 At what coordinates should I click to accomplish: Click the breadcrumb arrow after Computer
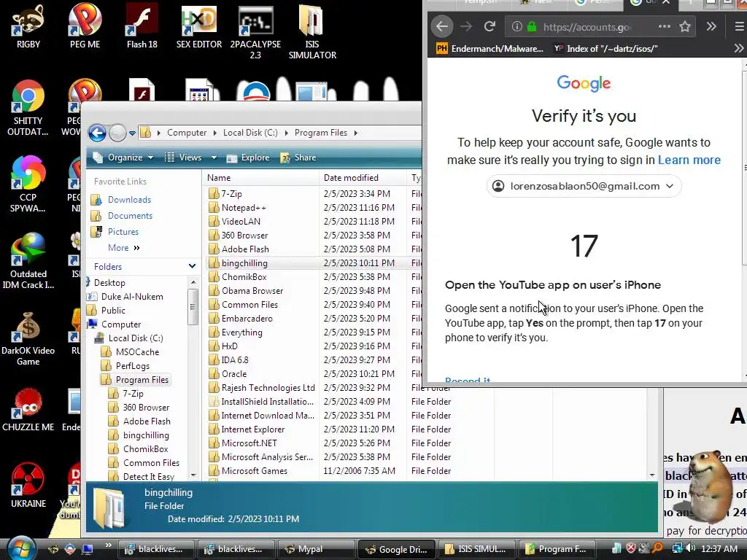[215, 133]
